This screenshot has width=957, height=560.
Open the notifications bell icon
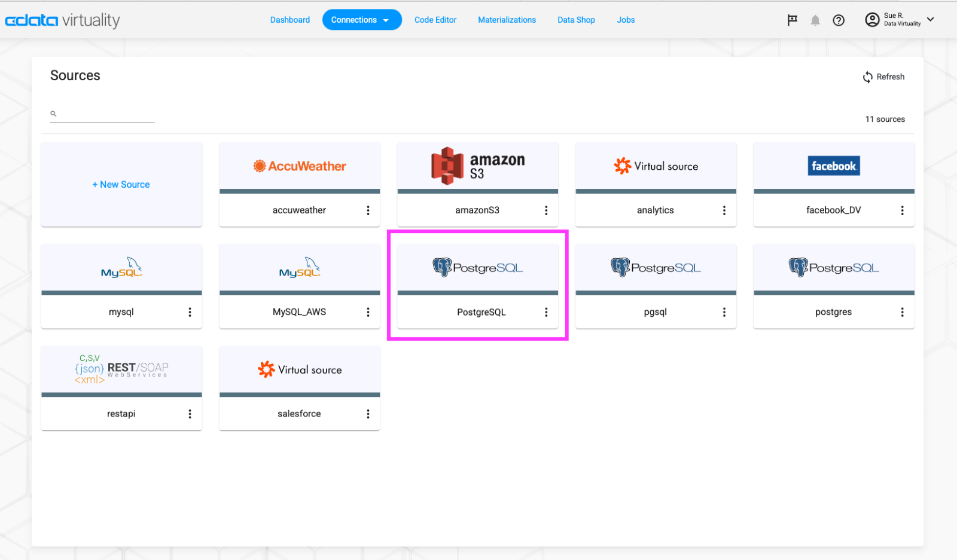click(815, 20)
